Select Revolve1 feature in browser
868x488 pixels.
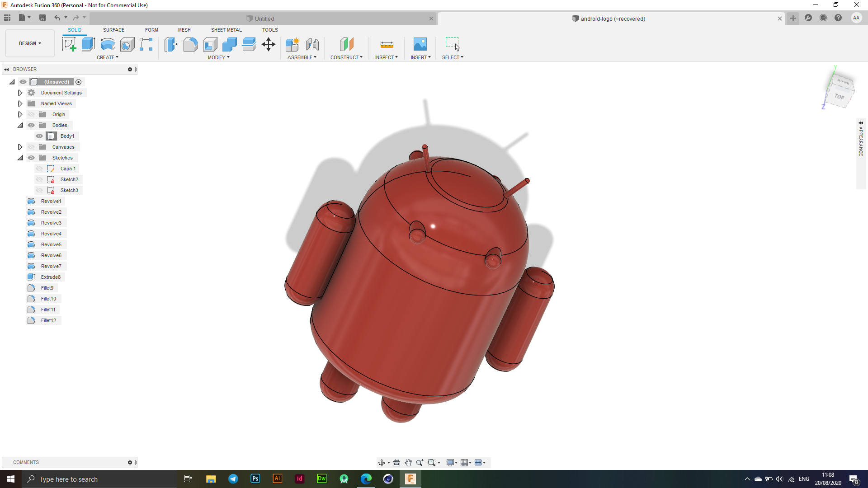point(51,201)
